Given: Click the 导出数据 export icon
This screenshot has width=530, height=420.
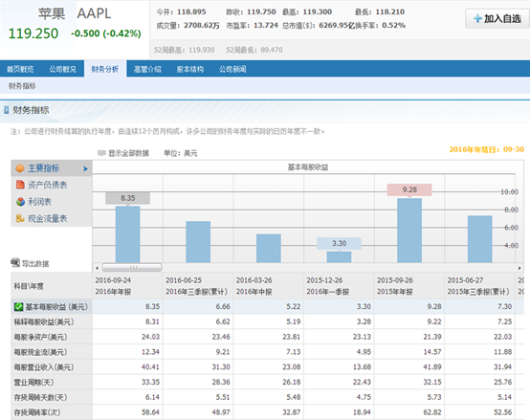Looking at the screenshot, I should click(x=15, y=262).
